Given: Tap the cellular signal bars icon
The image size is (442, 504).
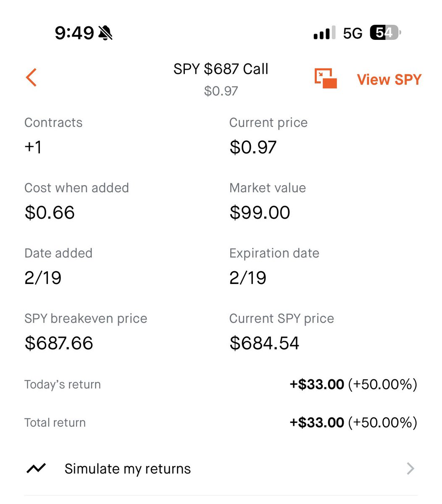Looking at the screenshot, I should pos(325,33).
